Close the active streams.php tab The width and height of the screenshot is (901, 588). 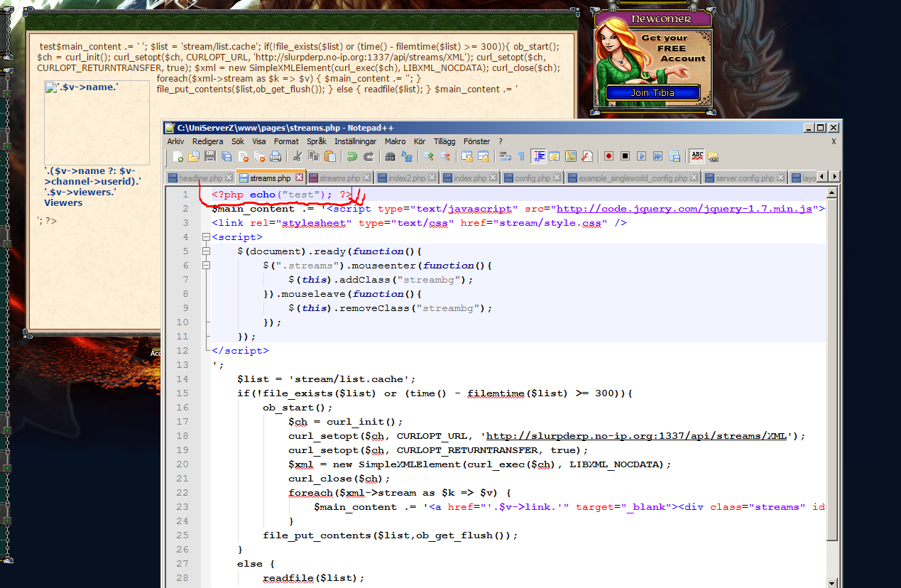pyautogui.click(x=300, y=178)
